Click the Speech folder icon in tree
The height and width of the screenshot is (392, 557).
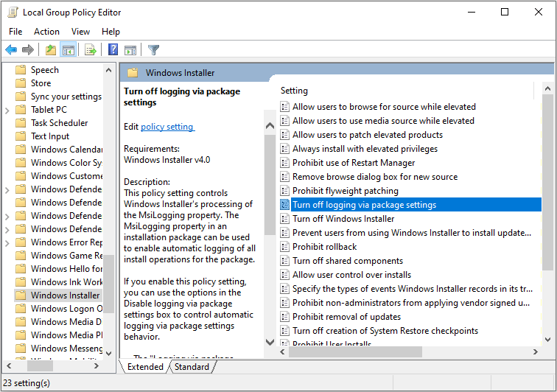[21, 70]
